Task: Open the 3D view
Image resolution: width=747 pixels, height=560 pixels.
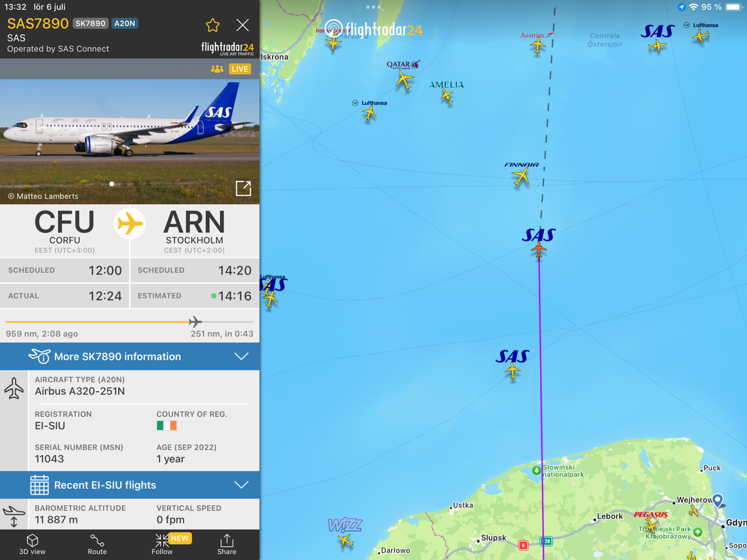Action: (x=32, y=545)
